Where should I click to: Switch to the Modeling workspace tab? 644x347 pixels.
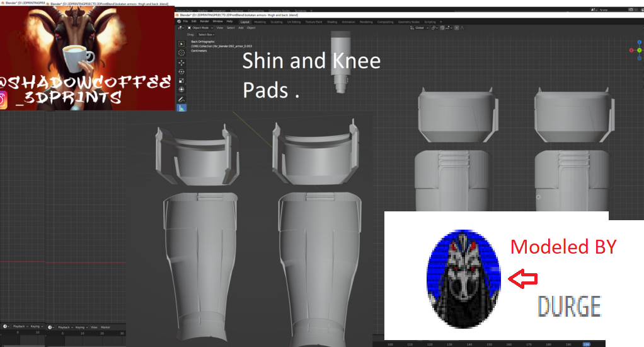(260, 22)
